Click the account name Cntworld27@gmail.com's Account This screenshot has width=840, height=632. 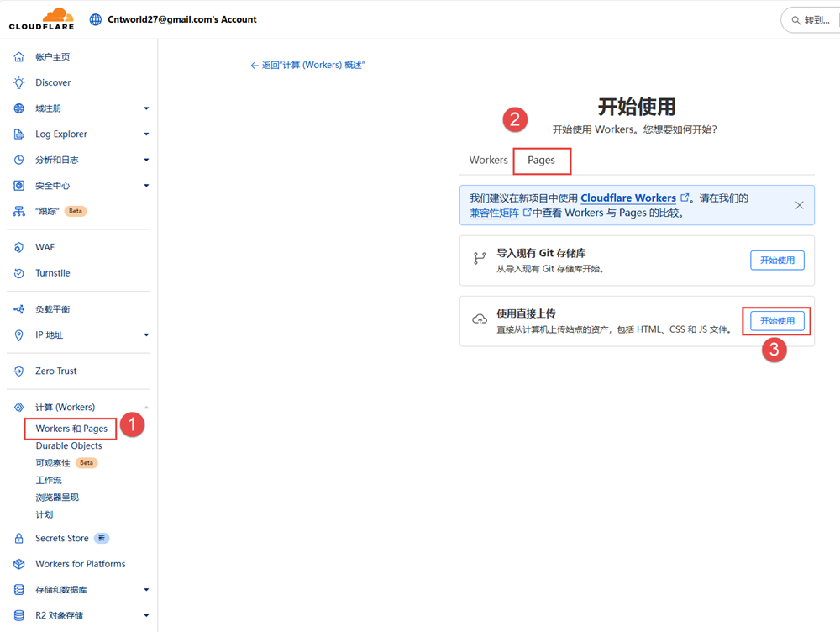pyautogui.click(x=182, y=20)
